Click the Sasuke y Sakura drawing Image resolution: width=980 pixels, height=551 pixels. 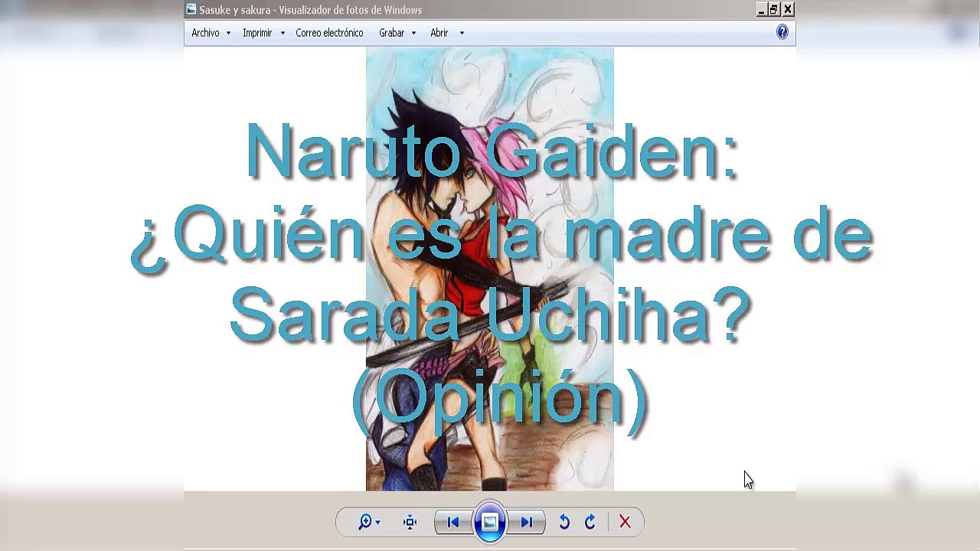click(490, 269)
